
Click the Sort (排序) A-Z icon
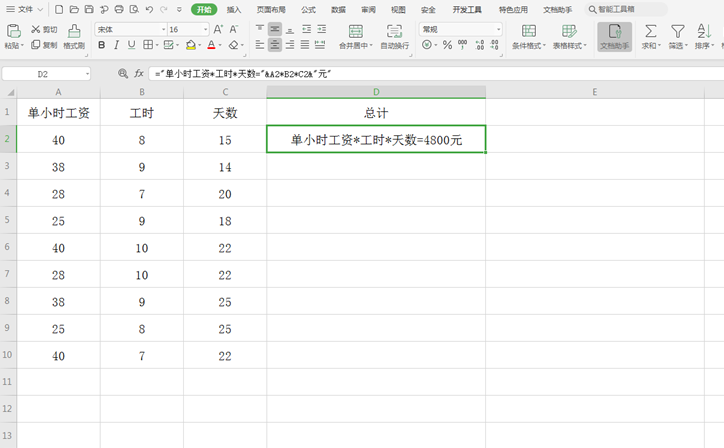[704, 31]
